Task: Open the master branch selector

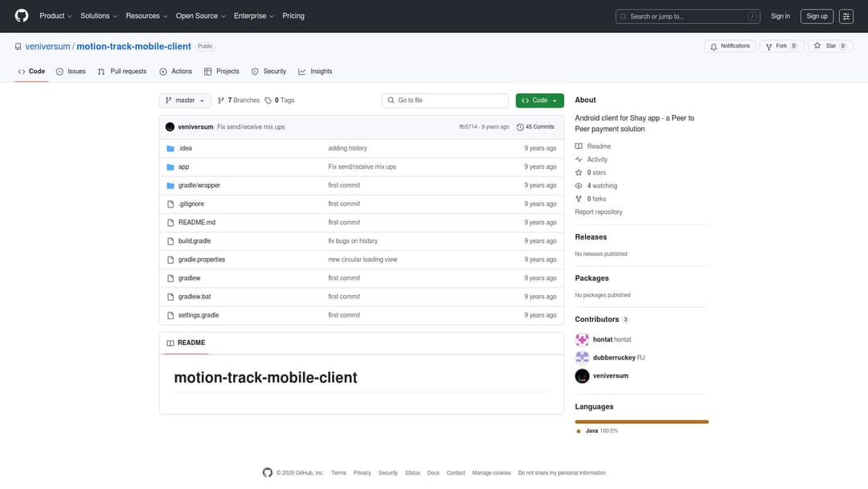Action: click(x=185, y=101)
